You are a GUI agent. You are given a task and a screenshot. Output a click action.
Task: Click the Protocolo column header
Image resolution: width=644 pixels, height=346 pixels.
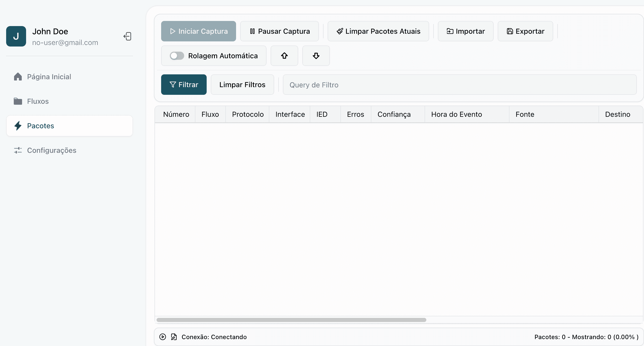click(x=248, y=114)
